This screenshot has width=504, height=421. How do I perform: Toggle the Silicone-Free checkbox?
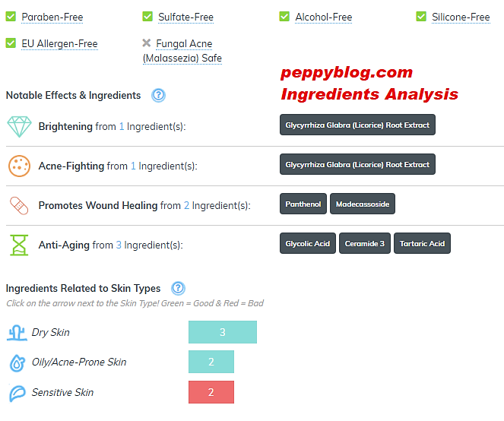421,17
